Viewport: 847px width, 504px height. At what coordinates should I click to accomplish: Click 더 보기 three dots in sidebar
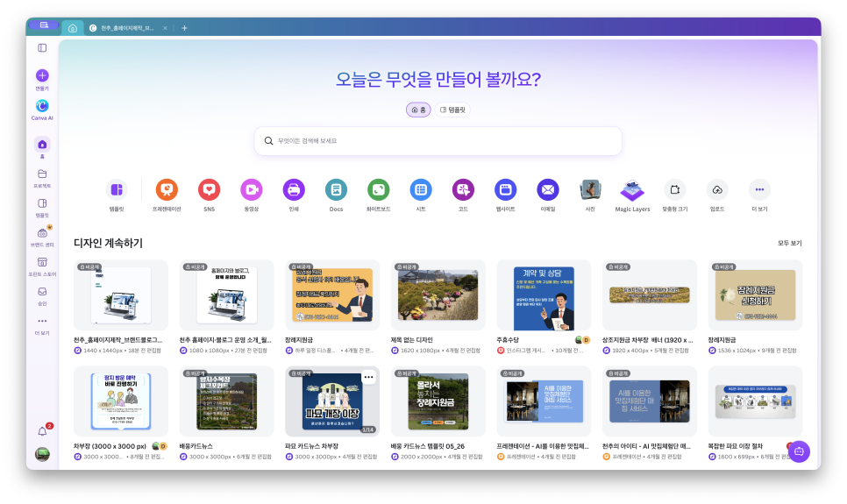point(42,321)
